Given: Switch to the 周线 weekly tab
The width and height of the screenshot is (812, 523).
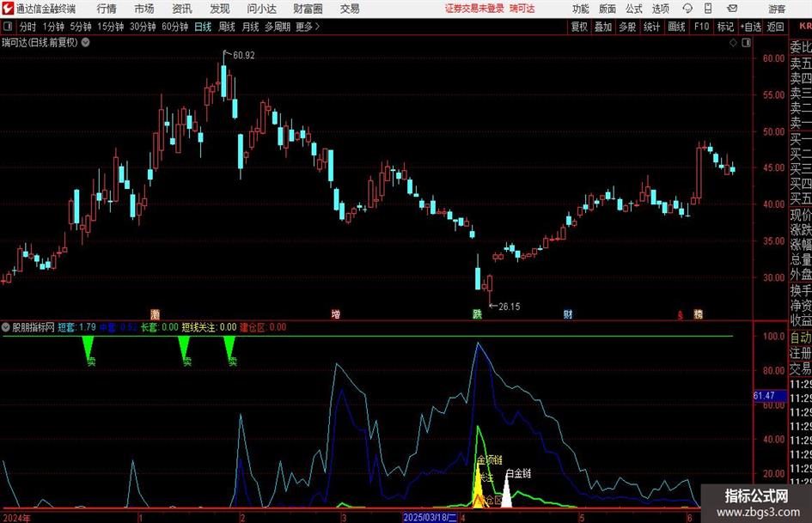Looking at the screenshot, I should [226, 27].
